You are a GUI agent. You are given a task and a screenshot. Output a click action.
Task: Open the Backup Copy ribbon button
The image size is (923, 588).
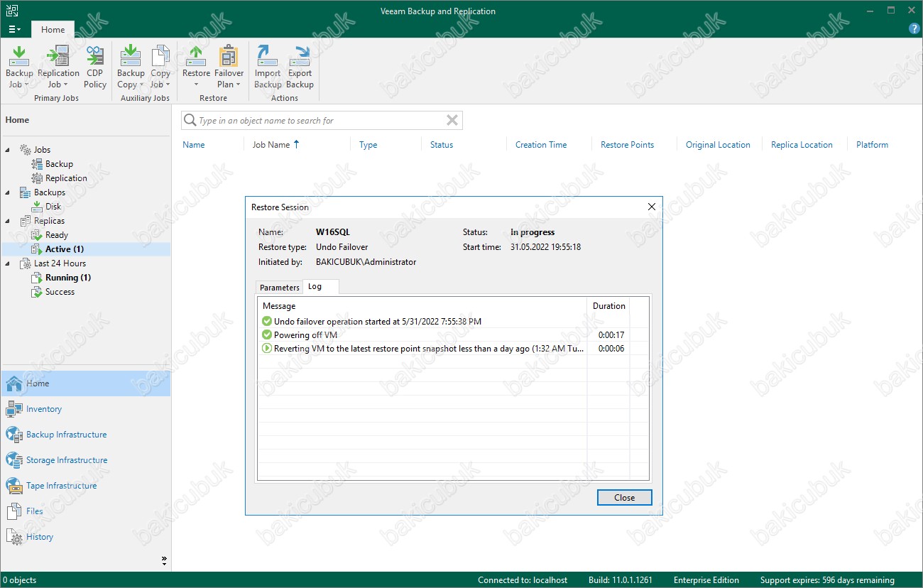coord(131,67)
